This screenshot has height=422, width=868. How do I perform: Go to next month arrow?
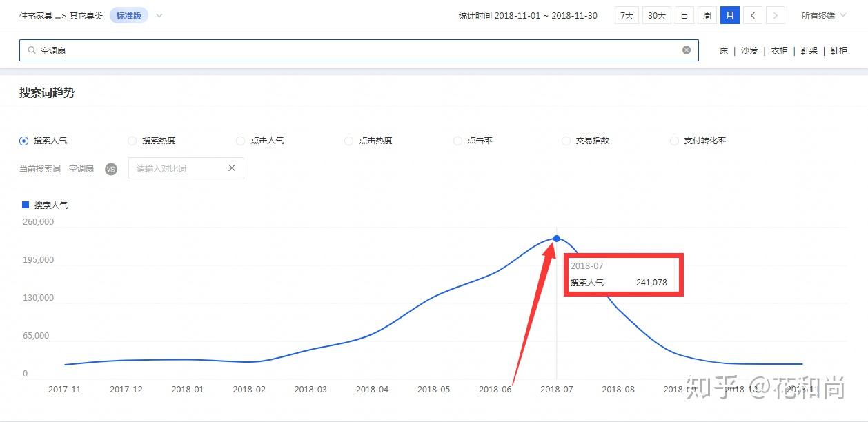pos(776,15)
